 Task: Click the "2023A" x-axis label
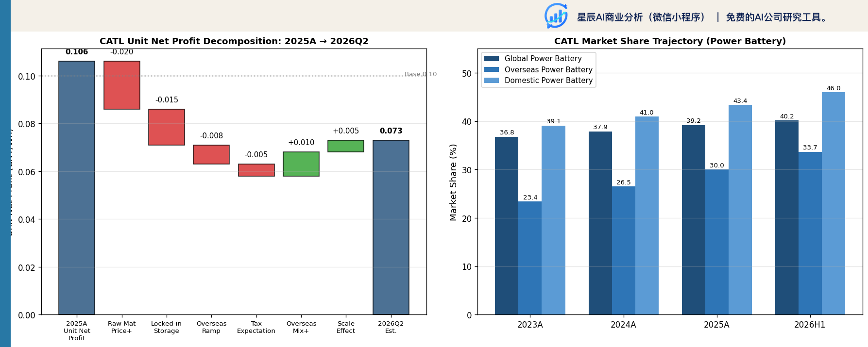(x=530, y=325)
